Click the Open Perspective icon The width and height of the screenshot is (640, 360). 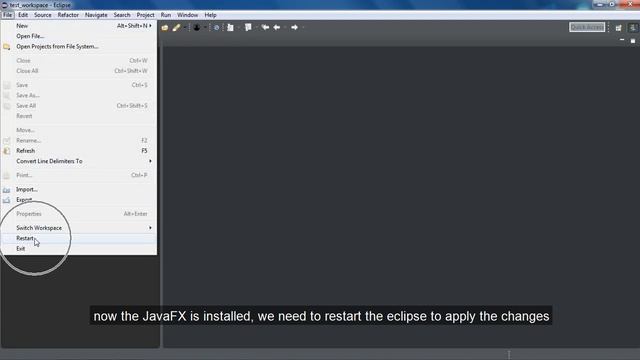[619, 28]
